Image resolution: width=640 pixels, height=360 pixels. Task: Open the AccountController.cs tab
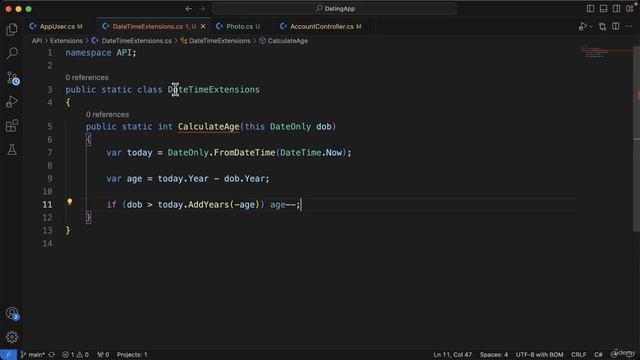(x=322, y=27)
